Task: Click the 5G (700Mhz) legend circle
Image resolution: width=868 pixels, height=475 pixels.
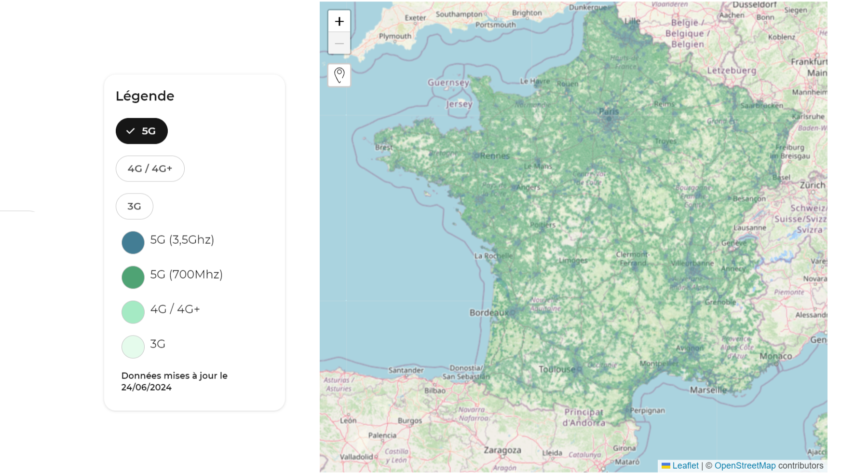Action: [133, 277]
